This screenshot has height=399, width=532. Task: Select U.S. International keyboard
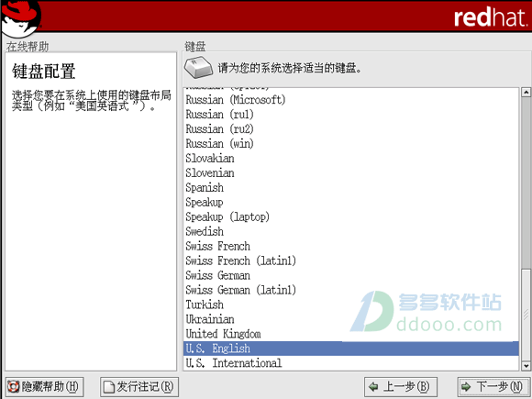350,363
